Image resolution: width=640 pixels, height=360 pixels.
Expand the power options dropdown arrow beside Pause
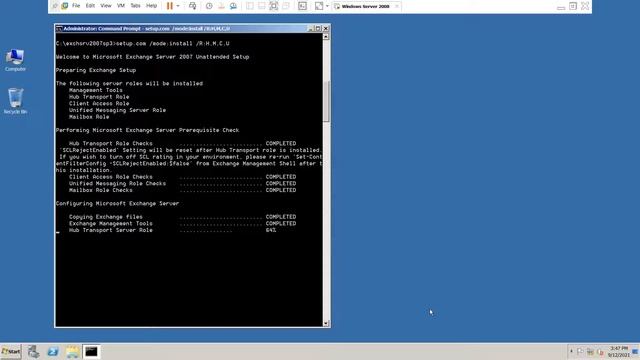point(178,6)
